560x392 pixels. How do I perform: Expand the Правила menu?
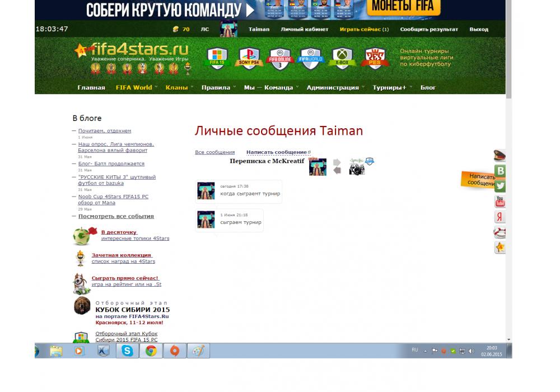pyautogui.click(x=216, y=87)
